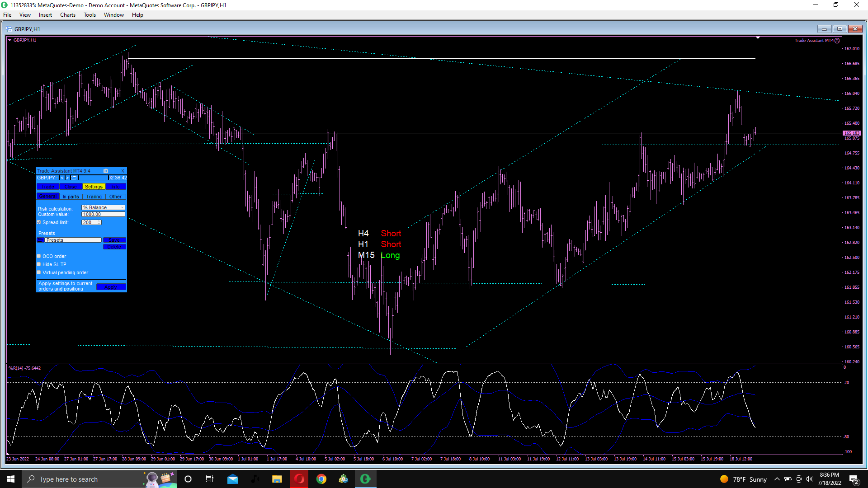Click next symbol arrow in Trade Assistant
Screen dimensions: 868x488
pos(68,178)
